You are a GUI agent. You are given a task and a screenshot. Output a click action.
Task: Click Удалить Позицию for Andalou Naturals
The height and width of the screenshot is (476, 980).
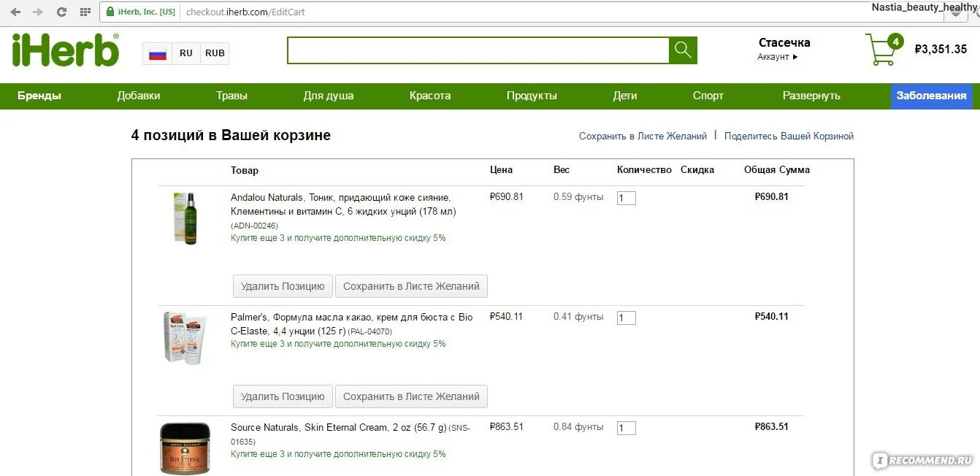(283, 286)
